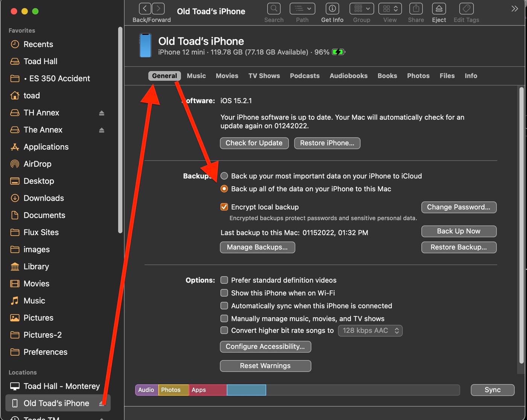527x420 pixels.
Task: Click the Get Info toolbar icon
Action: tap(332, 9)
